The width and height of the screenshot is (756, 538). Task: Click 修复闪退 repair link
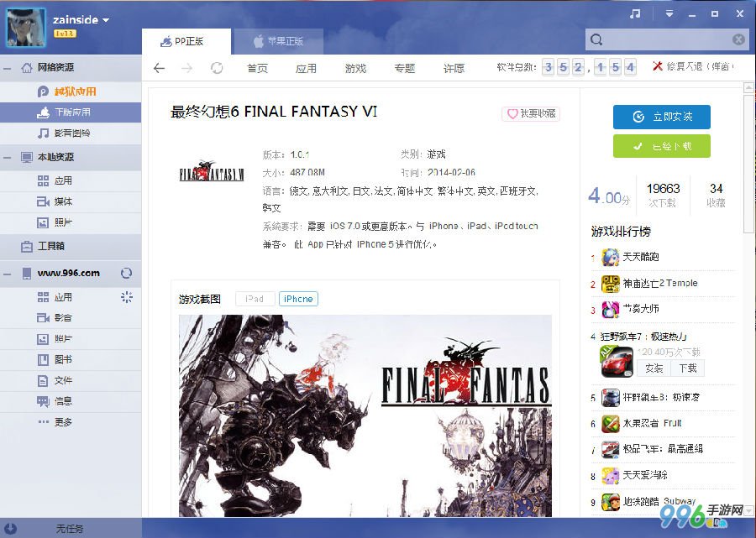[x=692, y=66]
